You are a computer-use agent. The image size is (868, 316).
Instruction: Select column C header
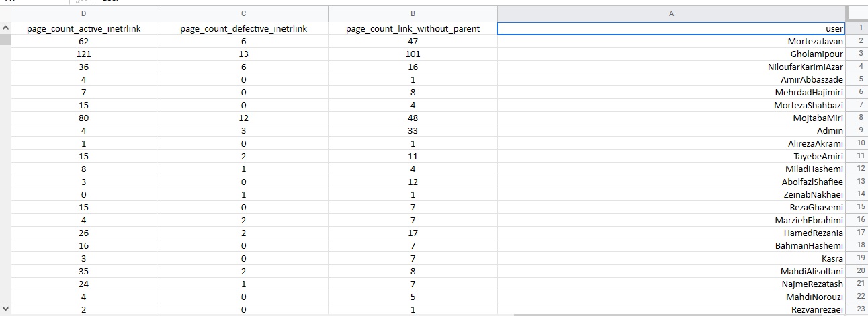click(x=243, y=13)
